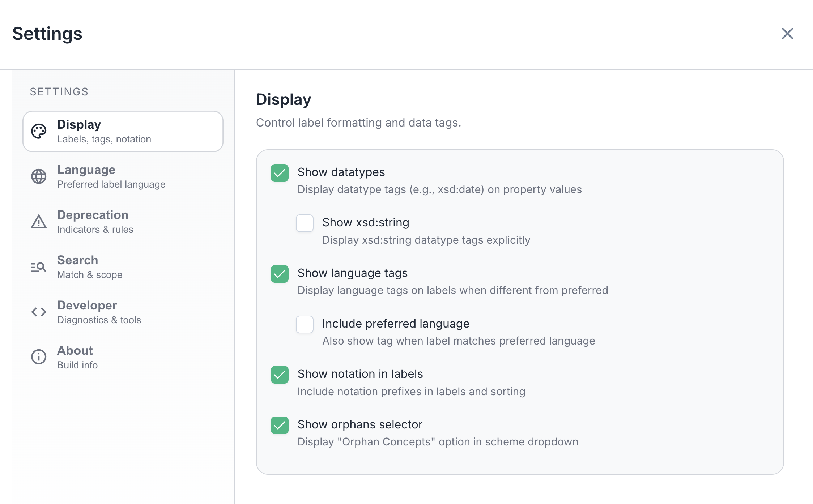Click the highlighted Display nav entry
813x504 pixels.
pyautogui.click(x=123, y=131)
